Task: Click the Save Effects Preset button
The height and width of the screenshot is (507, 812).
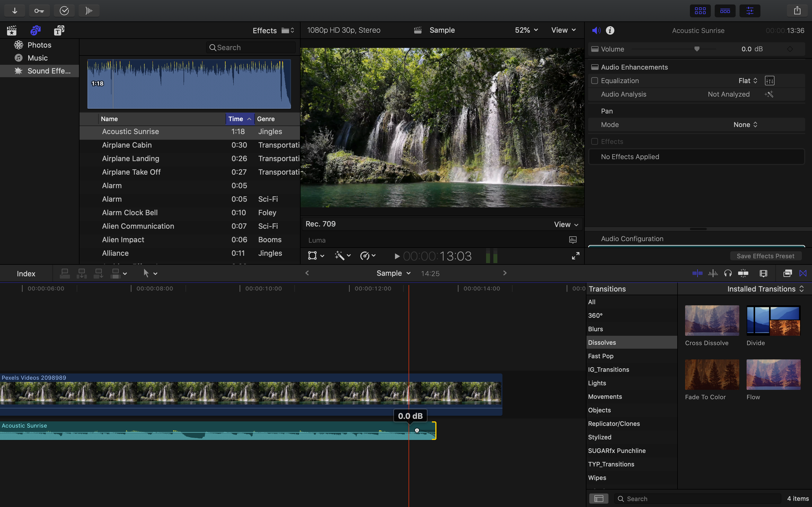Action: pyautogui.click(x=765, y=255)
